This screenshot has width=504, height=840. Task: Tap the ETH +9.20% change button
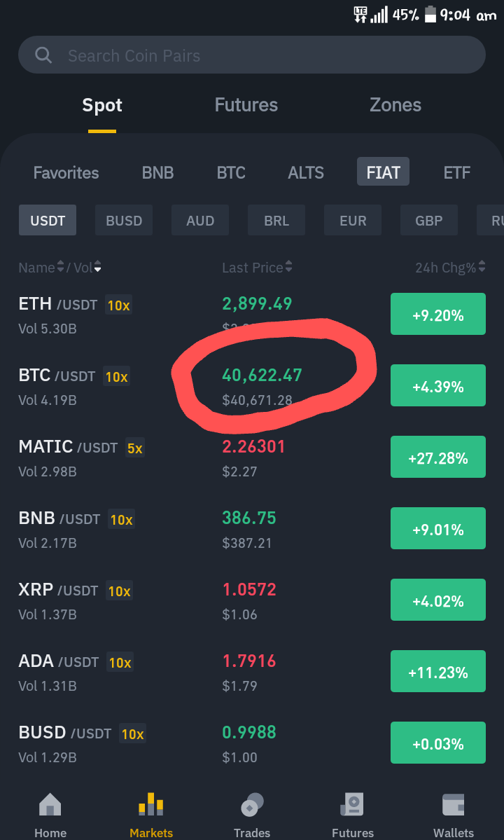click(x=438, y=314)
